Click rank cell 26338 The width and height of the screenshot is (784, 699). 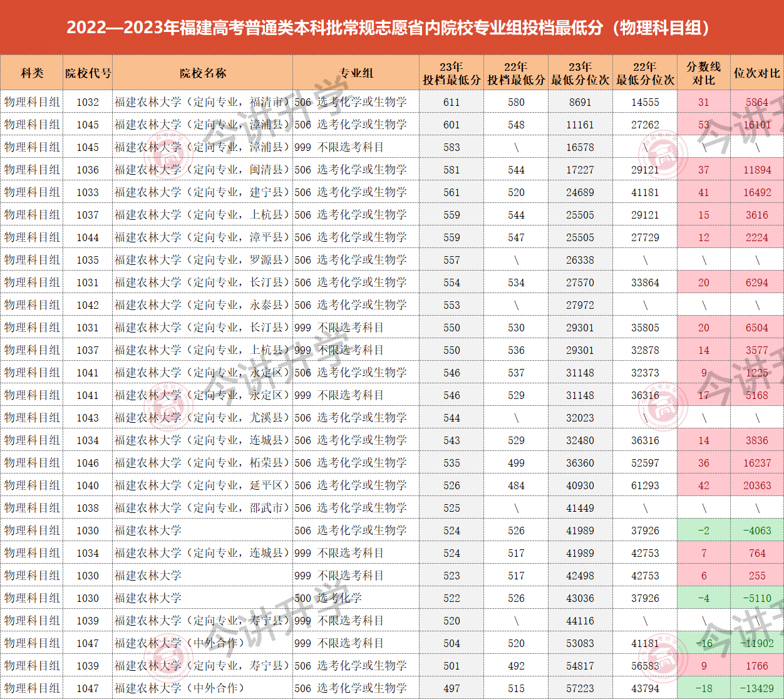[x=580, y=260]
